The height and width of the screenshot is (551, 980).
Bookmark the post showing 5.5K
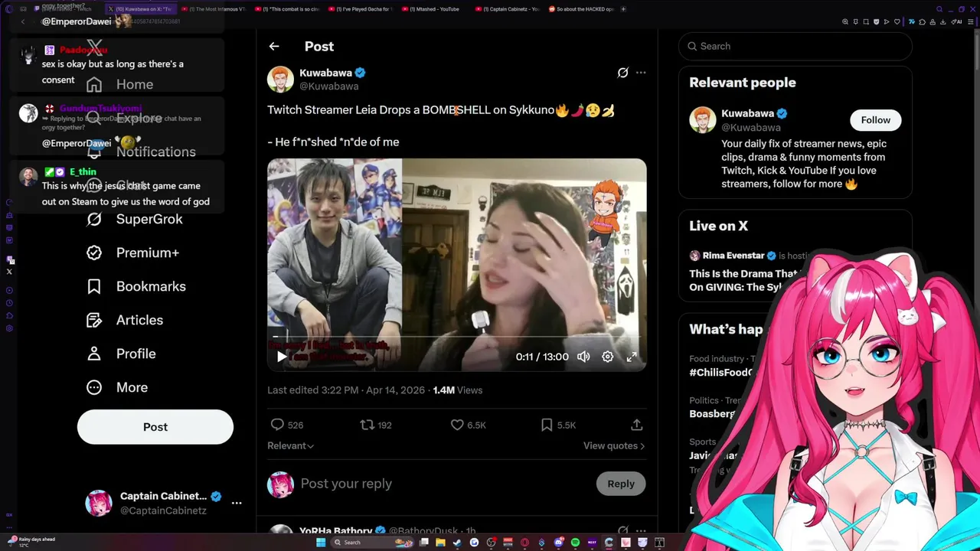click(558, 425)
